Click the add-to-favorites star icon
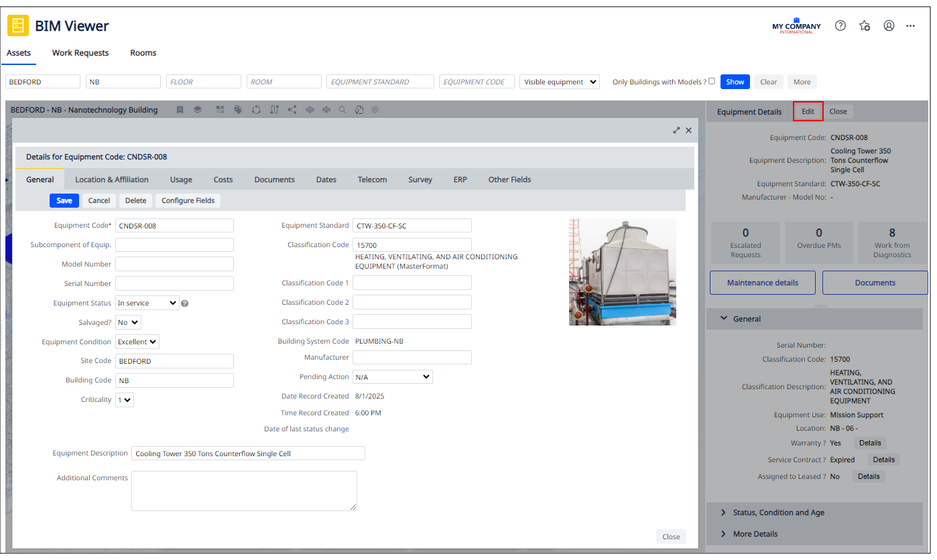Viewport: 937px width, 560px height. (865, 25)
